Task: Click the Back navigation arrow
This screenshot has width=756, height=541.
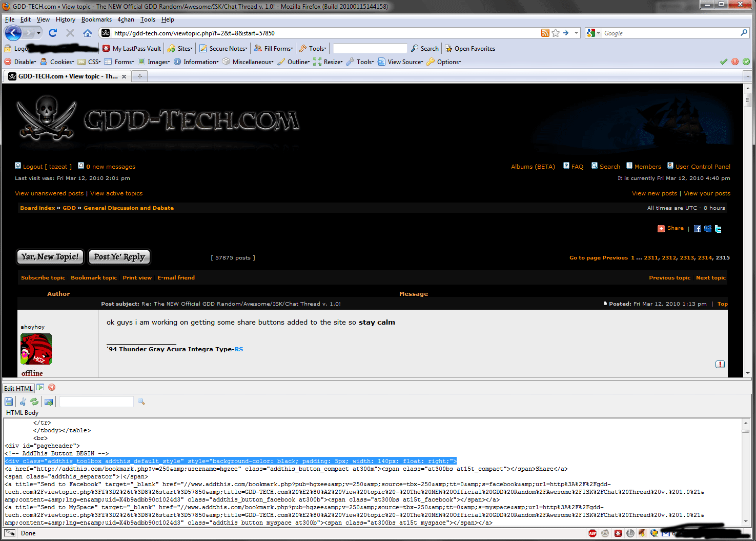Action: click(x=13, y=33)
